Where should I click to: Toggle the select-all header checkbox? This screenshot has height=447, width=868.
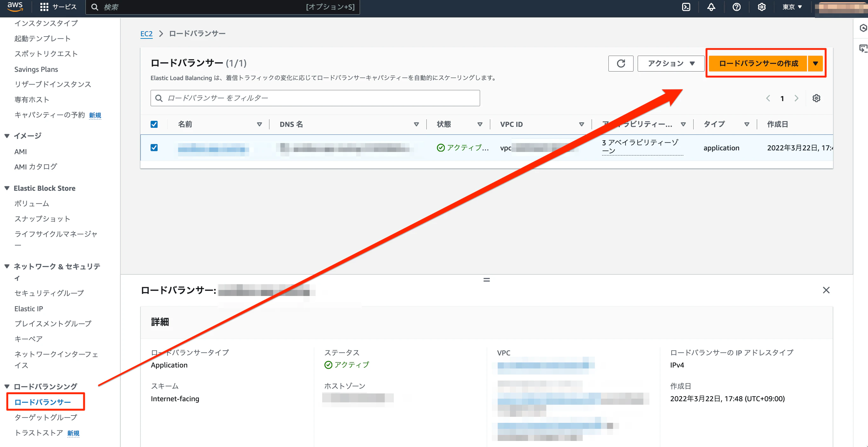coord(154,124)
